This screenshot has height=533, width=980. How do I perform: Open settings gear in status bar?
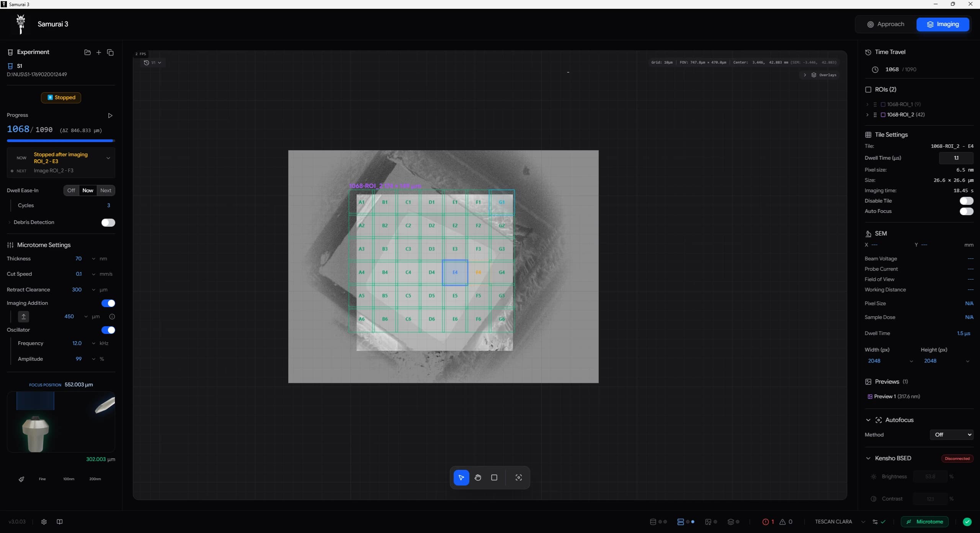44,522
